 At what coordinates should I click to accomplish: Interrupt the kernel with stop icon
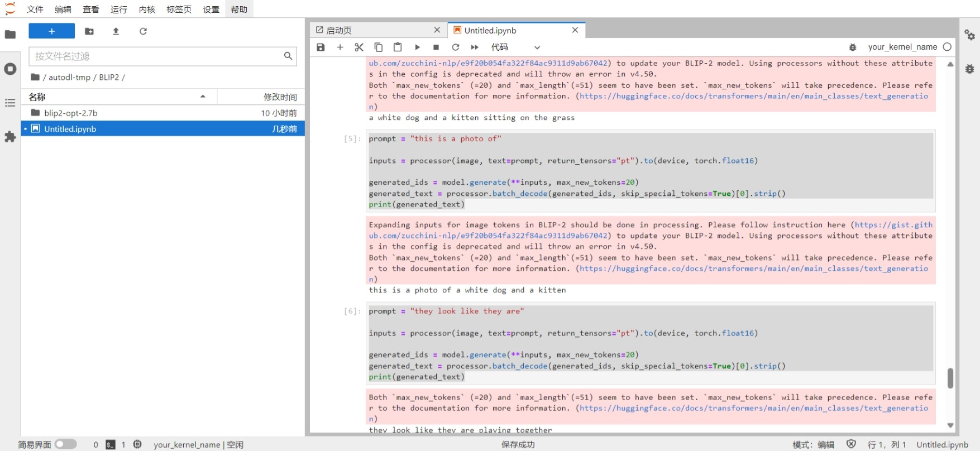click(x=436, y=47)
